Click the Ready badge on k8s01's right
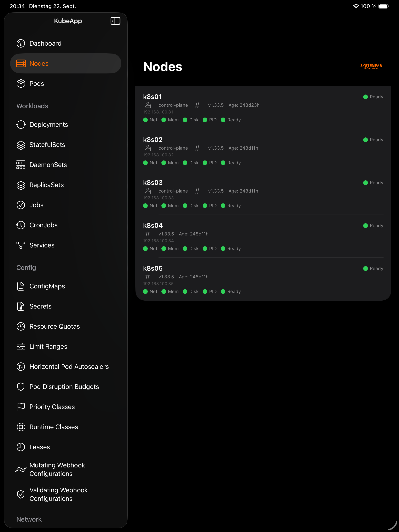399x532 pixels. click(373, 97)
